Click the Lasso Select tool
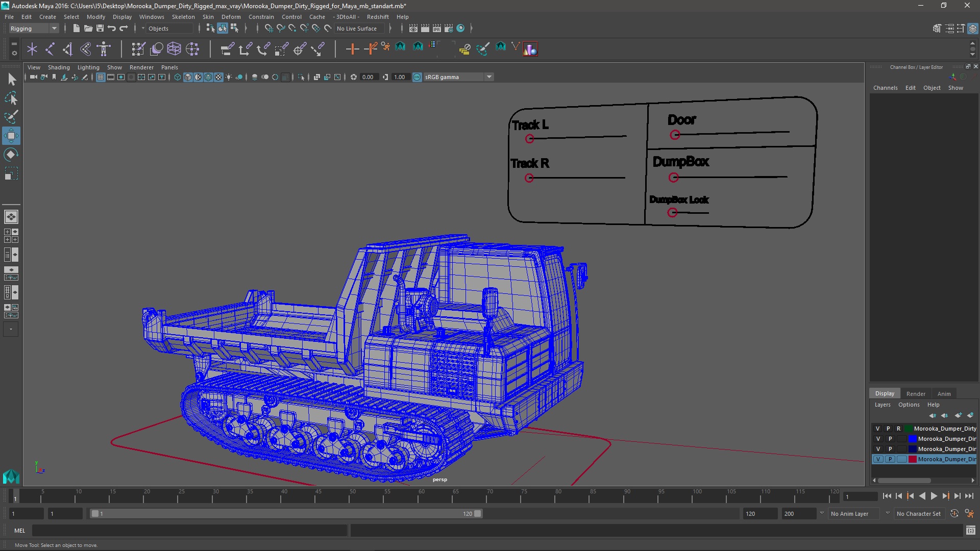Screen dimensions: 980x551 pyautogui.click(x=11, y=98)
